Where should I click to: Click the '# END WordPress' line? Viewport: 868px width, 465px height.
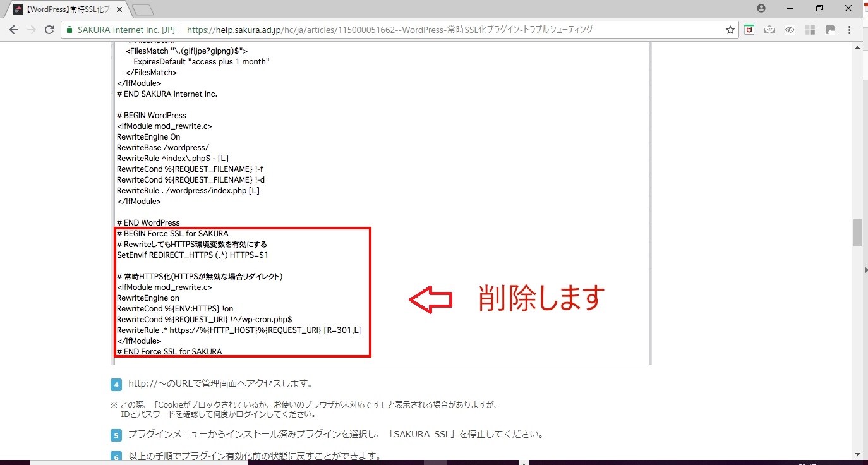point(148,222)
